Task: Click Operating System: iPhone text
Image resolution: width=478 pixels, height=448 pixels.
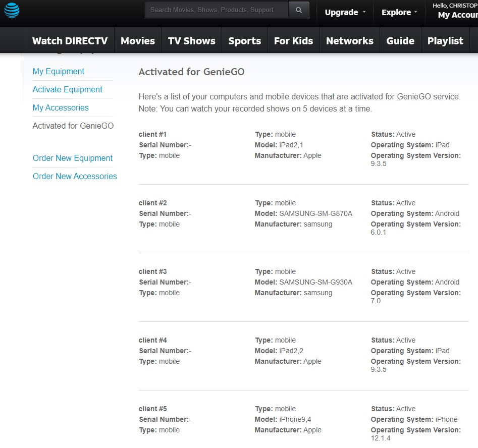Action: [x=414, y=419]
